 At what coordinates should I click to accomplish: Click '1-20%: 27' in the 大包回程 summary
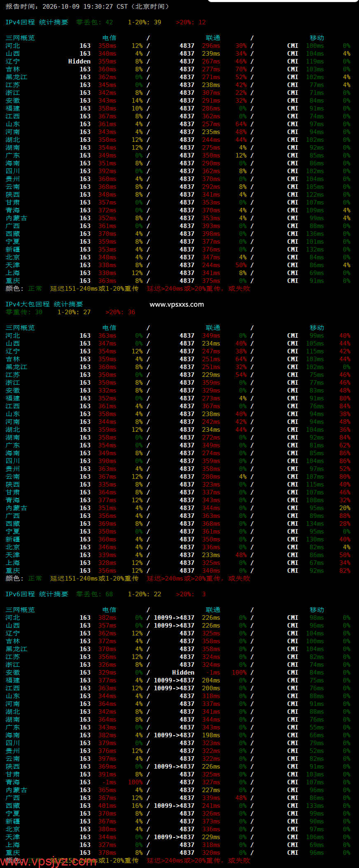click(74, 312)
